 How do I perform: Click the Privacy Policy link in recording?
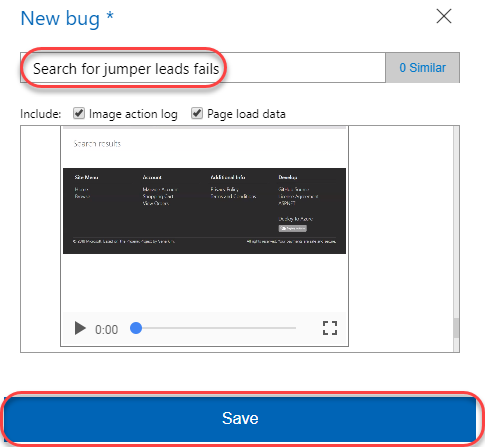click(x=224, y=189)
